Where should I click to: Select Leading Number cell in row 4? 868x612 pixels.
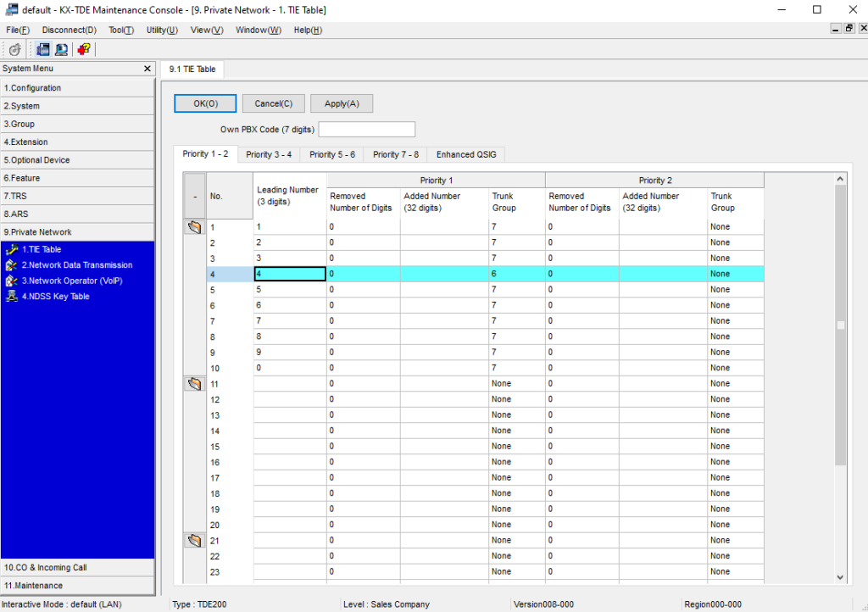point(290,274)
